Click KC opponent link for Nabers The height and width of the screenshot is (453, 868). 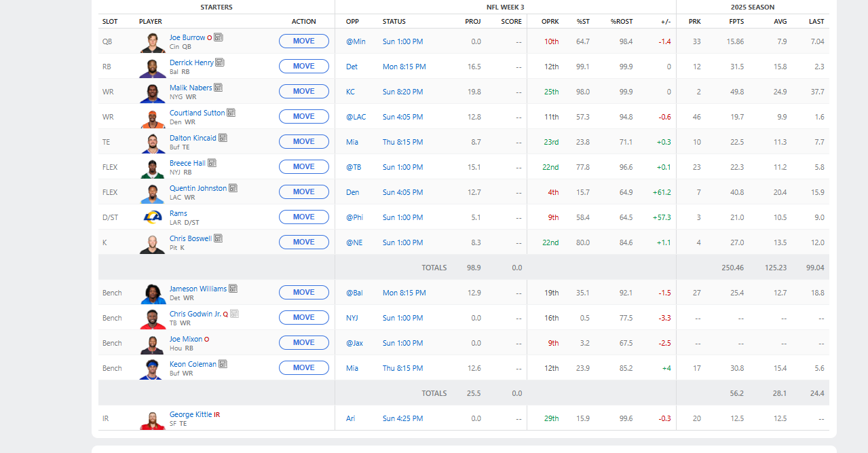350,92
